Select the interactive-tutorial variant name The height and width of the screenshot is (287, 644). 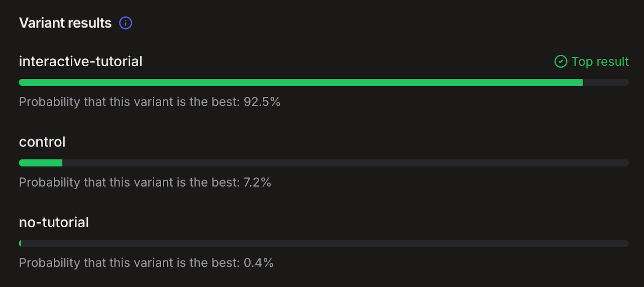[x=80, y=62]
